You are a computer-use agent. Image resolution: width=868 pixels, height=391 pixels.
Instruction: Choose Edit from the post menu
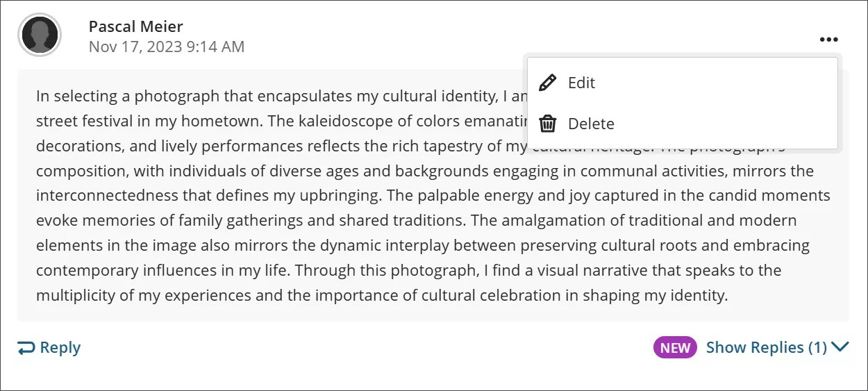click(x=581, y=83)
